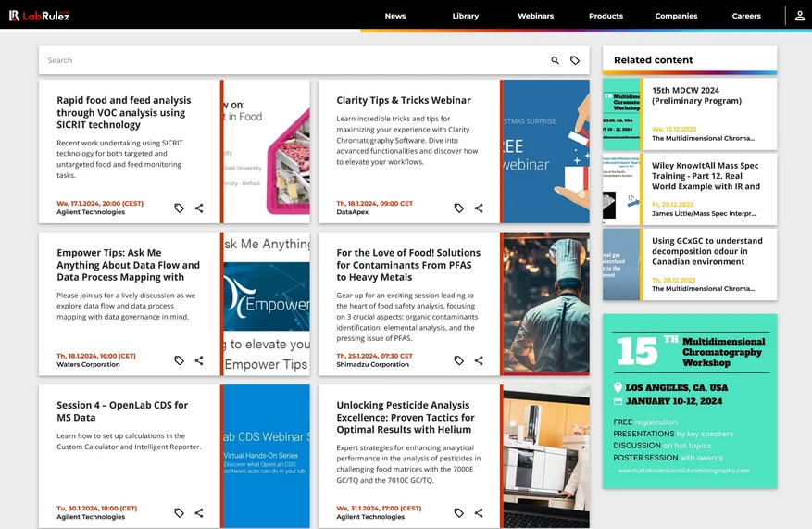Click date Th, 28.12.2023 in related content
Image resolution: width=812 pixels, height=529 pixels.
[x=673, y=281]
